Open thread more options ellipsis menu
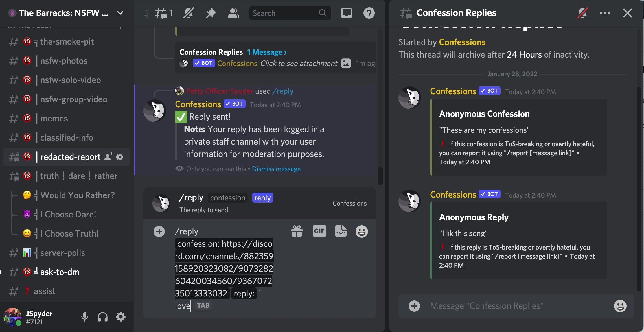This screenshot has width=644, height=332. coord(605,13)
